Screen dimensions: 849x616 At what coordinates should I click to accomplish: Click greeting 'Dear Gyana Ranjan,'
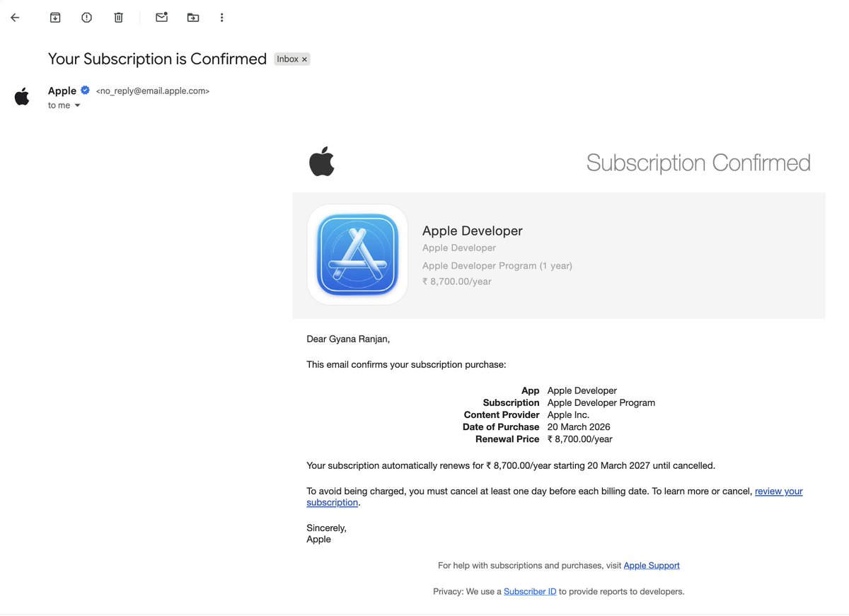(348, 339)
